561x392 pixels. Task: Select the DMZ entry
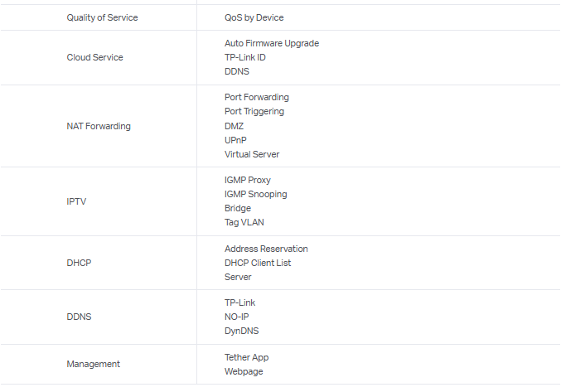[x=234, y=126]
